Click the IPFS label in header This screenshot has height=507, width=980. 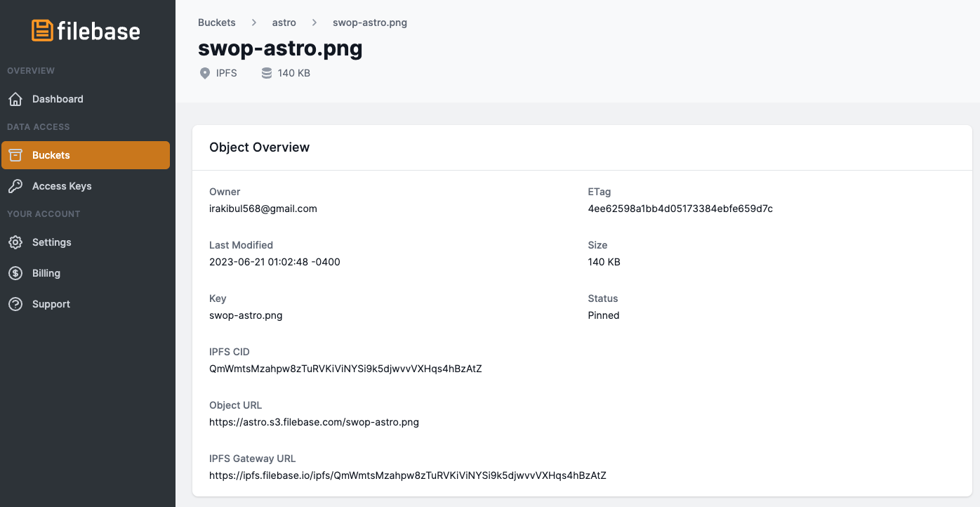[227, 73]
